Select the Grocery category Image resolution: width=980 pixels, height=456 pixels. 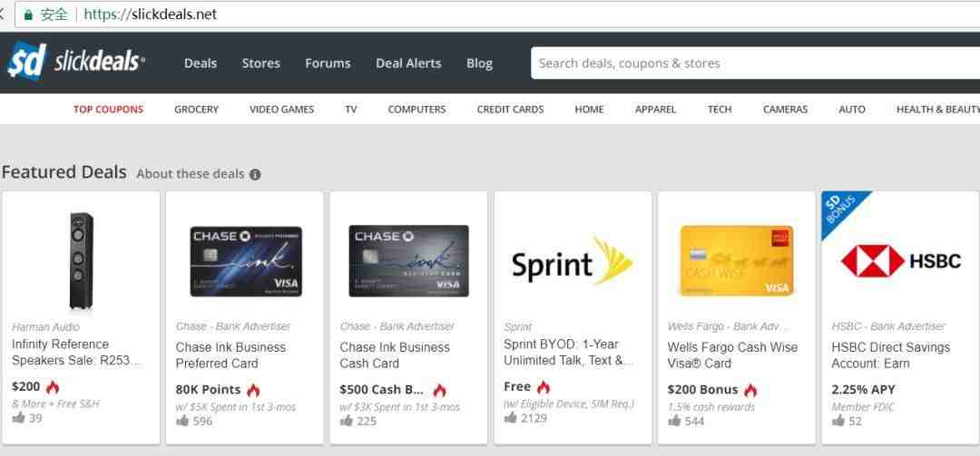(x=196, y=110)
